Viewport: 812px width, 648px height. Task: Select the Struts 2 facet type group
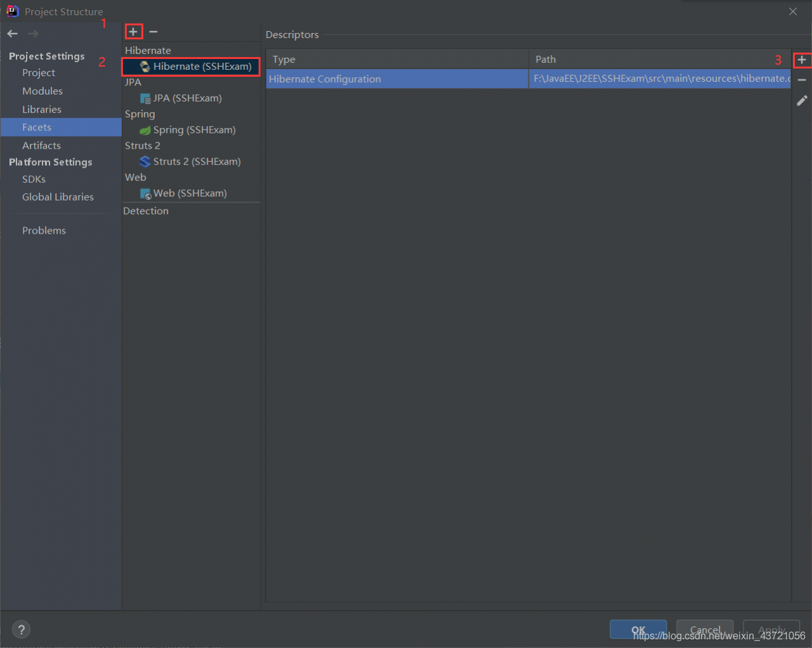pyautogui.click(x=142, y=146)
